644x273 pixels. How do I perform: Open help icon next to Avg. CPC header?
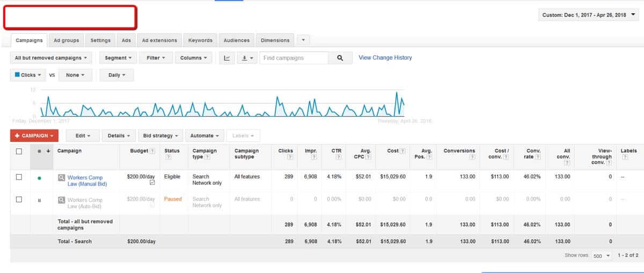click(x=368, y=157)
